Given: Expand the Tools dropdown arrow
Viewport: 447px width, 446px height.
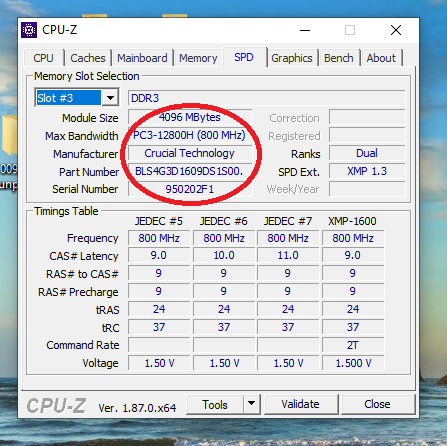Looking at the screenshot, I should click(x=252, y=404).
